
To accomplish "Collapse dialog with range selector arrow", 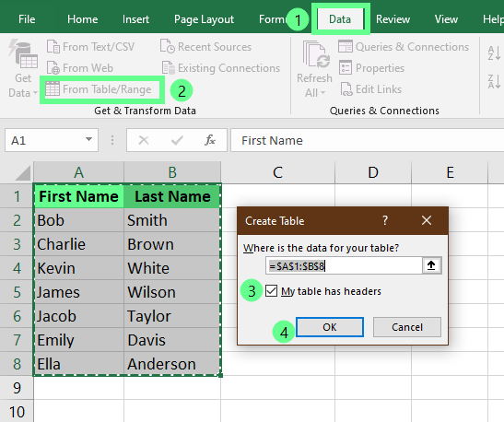I will pos(431,265).
